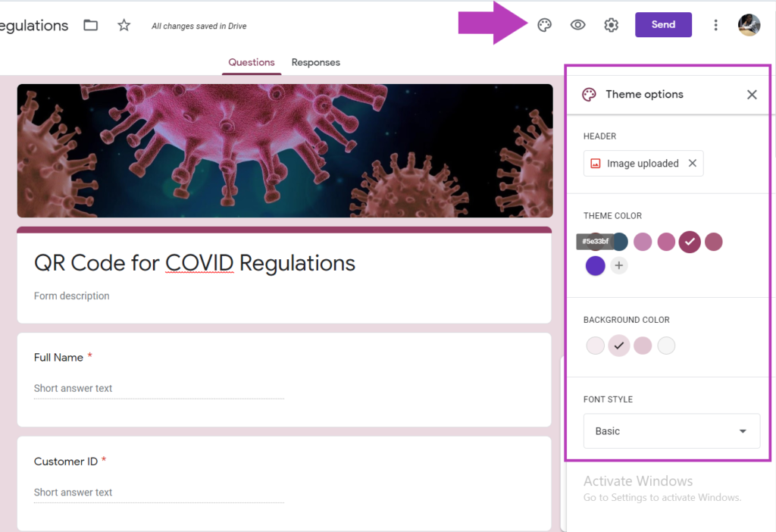The width and height of the screenshot is (776, 532).
Task: Select the Questions tab
Action: click(x=252, y=62)
